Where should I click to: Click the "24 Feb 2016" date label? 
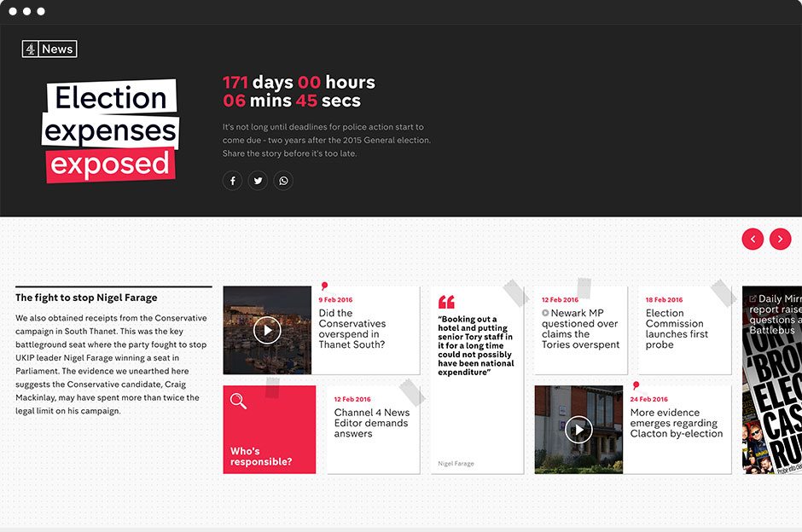point(649,399)
